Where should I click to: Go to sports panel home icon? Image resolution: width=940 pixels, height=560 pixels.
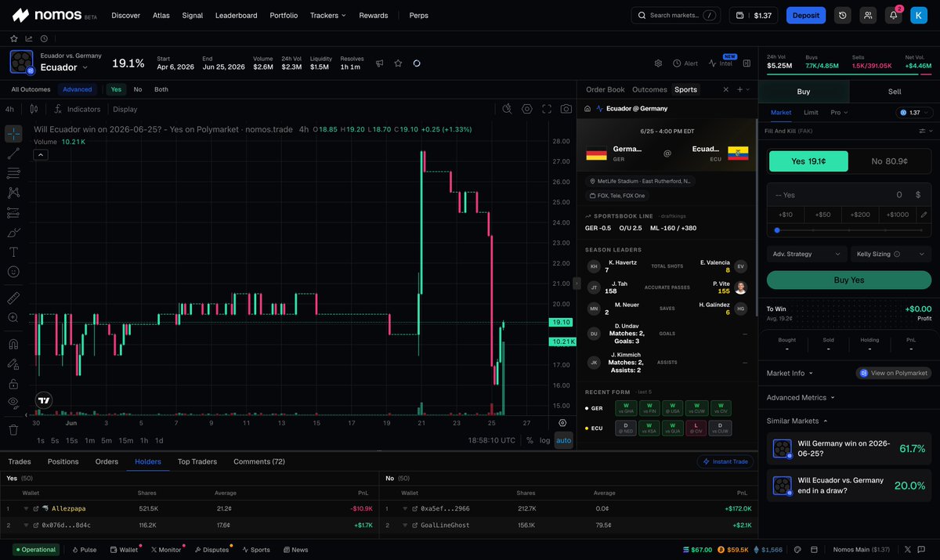click(587, 109)
